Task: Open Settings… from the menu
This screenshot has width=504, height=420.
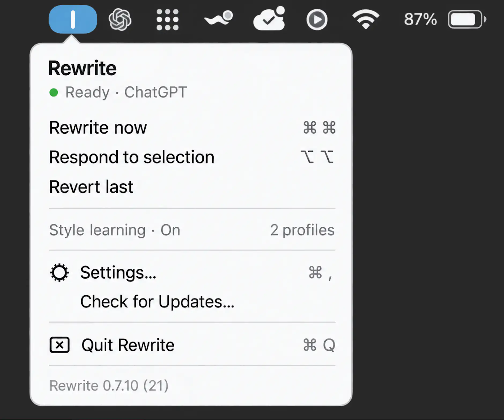Action: 192,273
